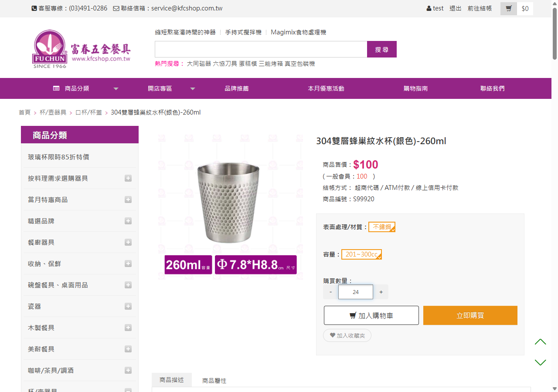This screenshot has width=558, height=392.
Task: Select 201~300cc capacity option
Action: (361, 254)
